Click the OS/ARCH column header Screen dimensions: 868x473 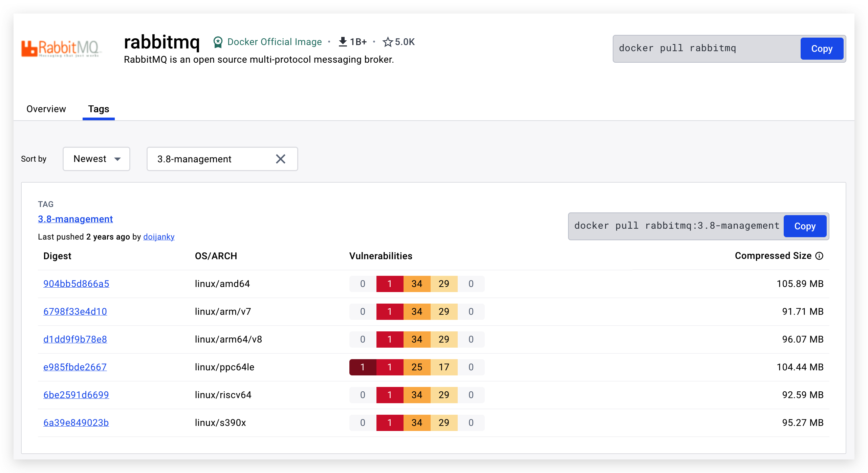click(x=216, y=256)
